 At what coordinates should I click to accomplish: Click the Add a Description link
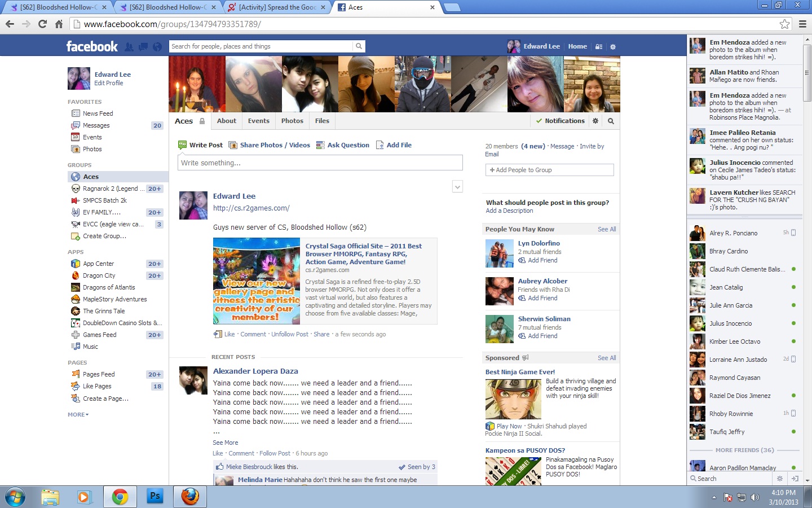pyautogui.click(x=509, y=211)
